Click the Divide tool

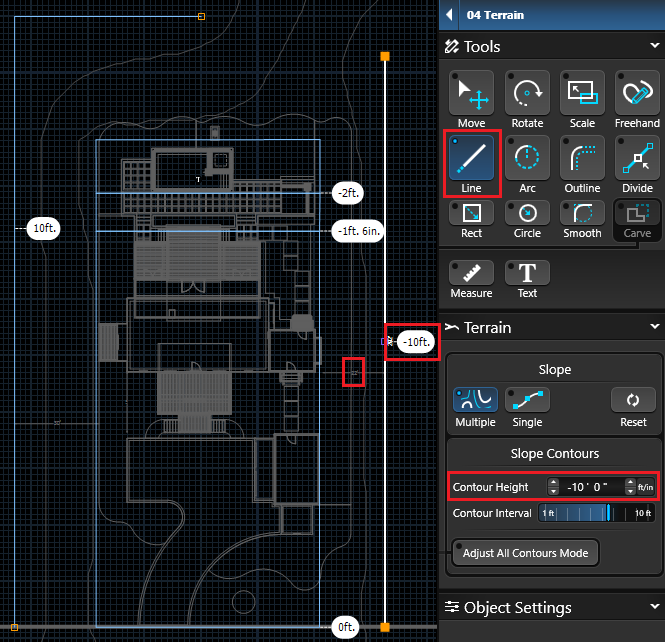tap(637, 160)
